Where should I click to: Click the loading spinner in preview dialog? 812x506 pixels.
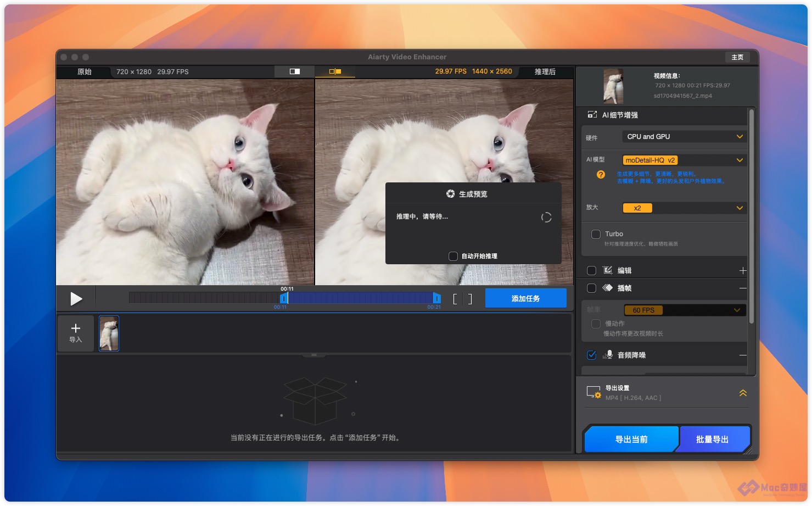546,218
